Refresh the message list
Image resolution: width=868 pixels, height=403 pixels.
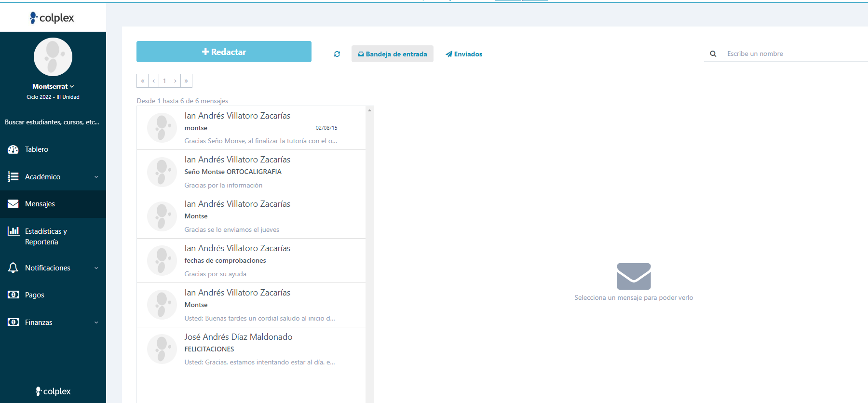(x=337, y=54)
